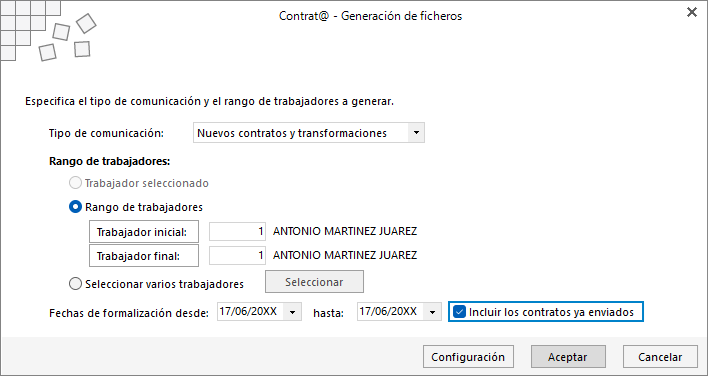This screenshot has height=376, width=708.
Task: Expand the 'hasta' date picker arrow
Action: [433, 312]
